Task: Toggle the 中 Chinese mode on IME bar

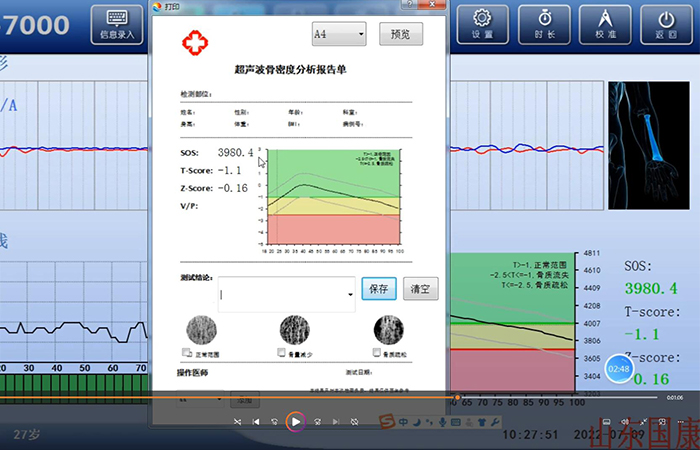Action: coord(403,422)
